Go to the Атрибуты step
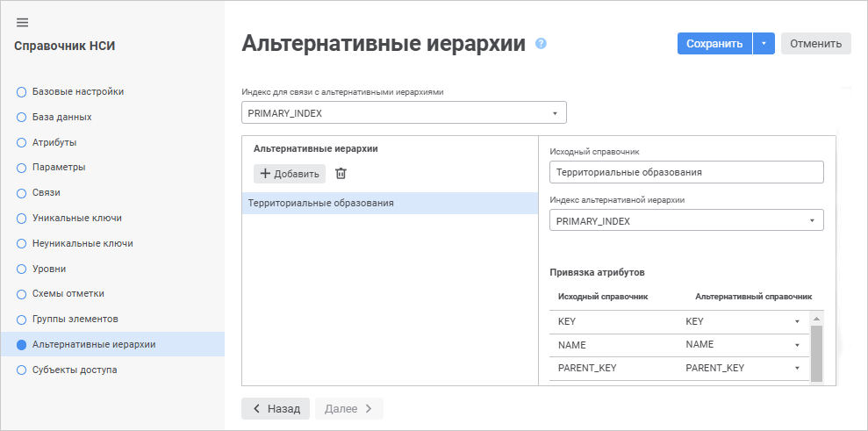Viewport: 868px width, 431px height. (x=54, y=142)
